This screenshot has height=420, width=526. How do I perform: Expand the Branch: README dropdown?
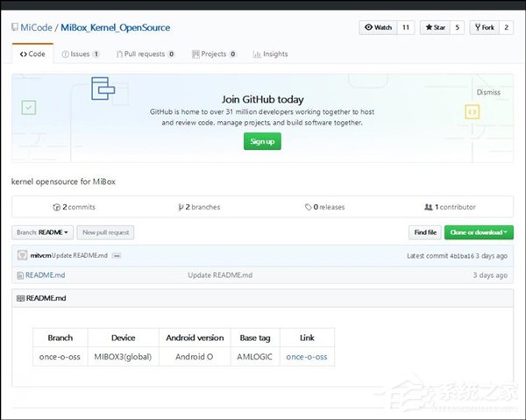pyautogui.click(x=42, y=232)
